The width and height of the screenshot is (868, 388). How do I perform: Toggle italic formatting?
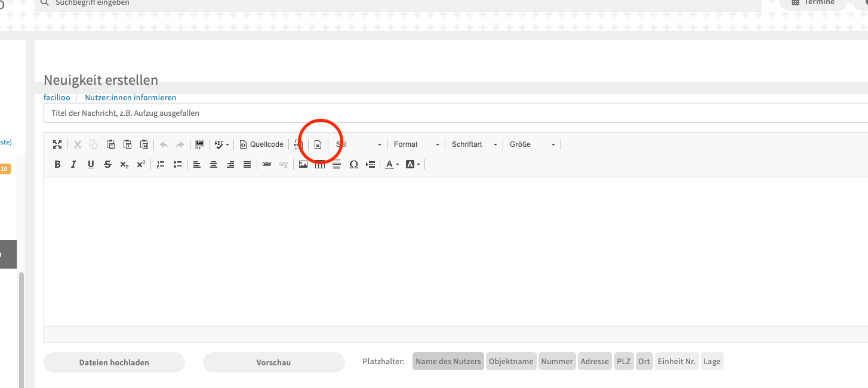(x=74, y=165)
